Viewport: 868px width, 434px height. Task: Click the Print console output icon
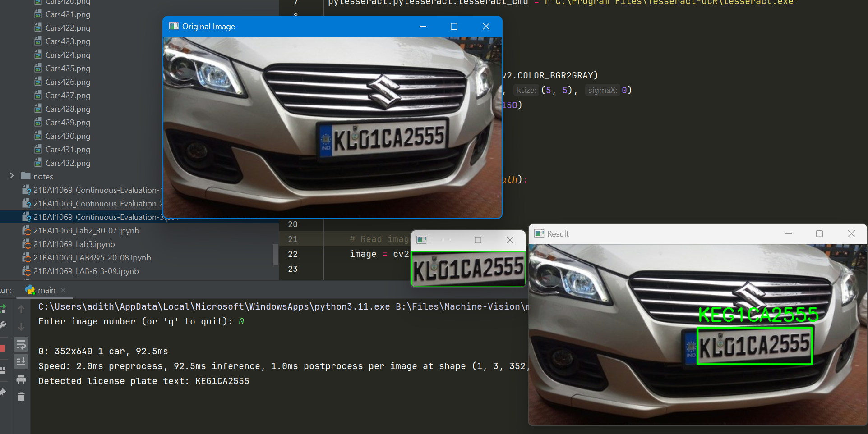[21, 380]
